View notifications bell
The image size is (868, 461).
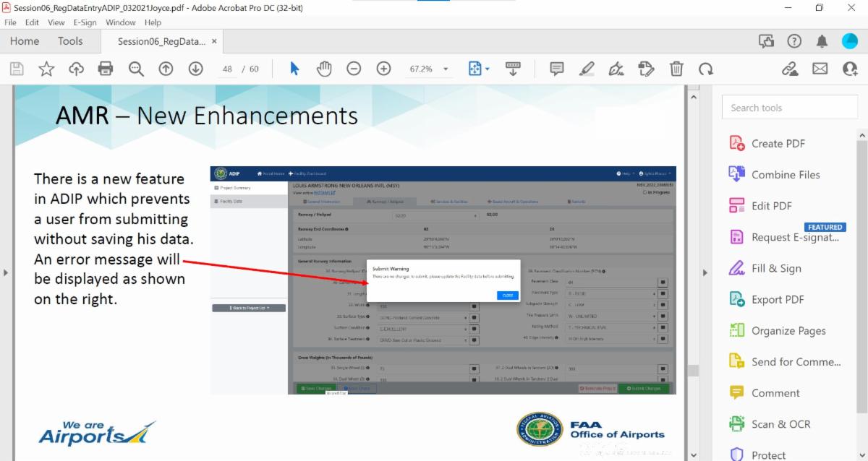coord(822,41)
